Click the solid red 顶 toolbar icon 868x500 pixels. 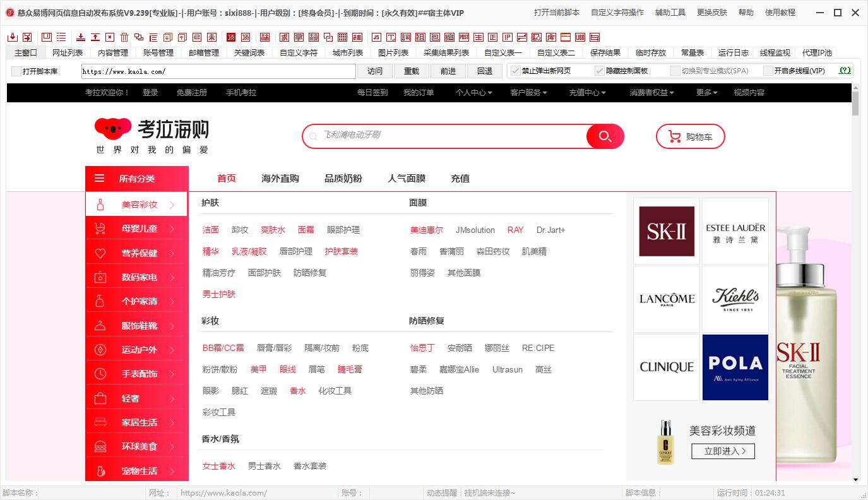pos(231,37)
